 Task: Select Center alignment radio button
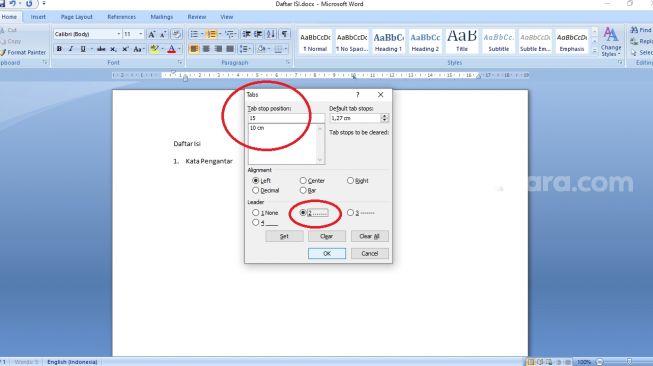click(x=303, y=180)
